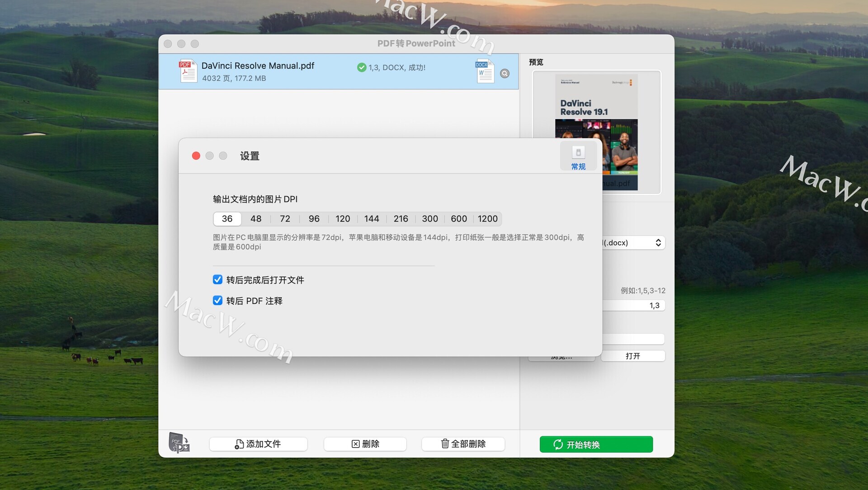868x490 pixels.
Task: Select 216 DPI option
Action: (401, 219)
